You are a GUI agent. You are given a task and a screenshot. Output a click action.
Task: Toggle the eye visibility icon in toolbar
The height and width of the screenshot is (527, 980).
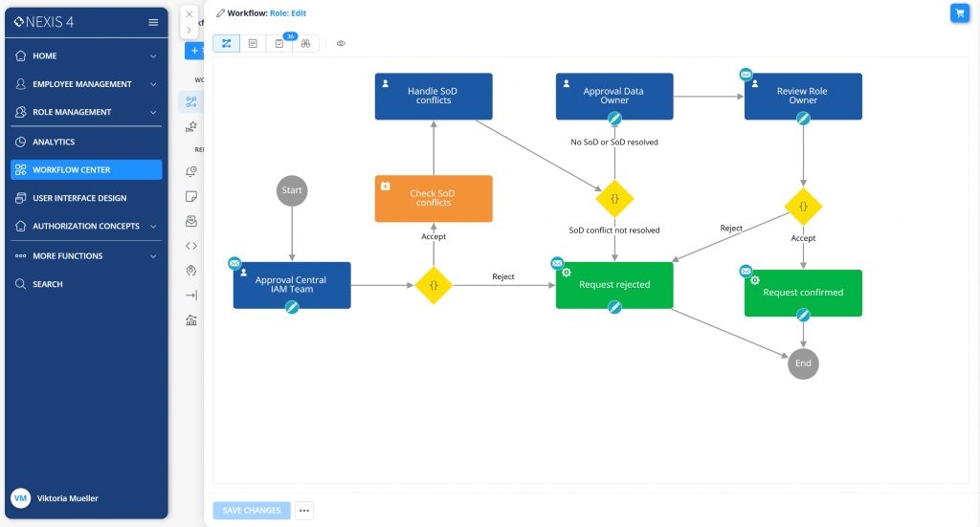(341, 43)
